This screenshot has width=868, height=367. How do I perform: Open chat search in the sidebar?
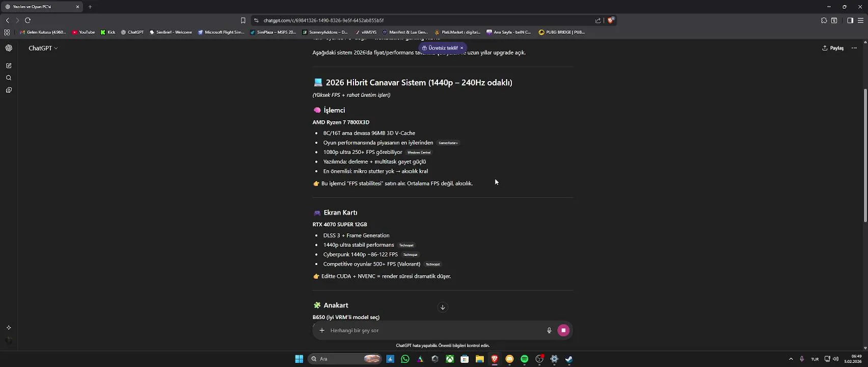click(x=9, y=78)
